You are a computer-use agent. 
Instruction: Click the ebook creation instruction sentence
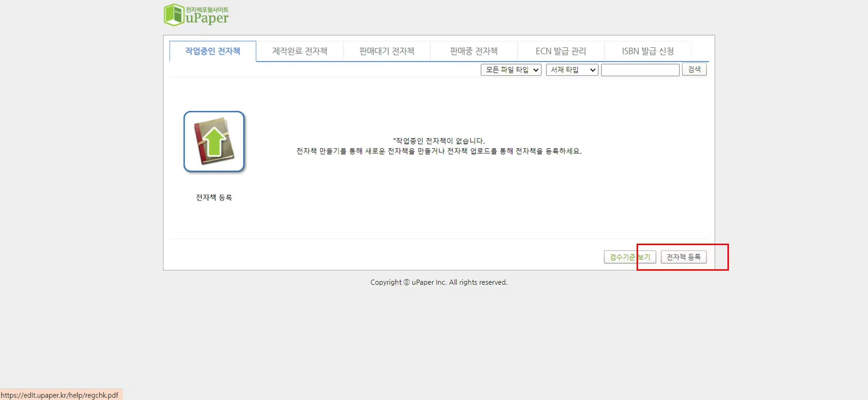click(x=438, y=151)
